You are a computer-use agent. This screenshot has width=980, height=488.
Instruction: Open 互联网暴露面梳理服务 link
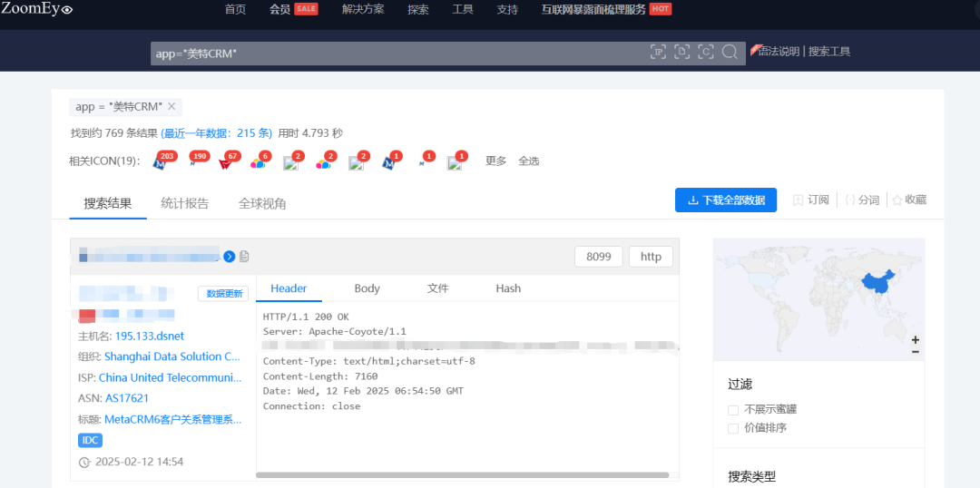coord(593,9)
